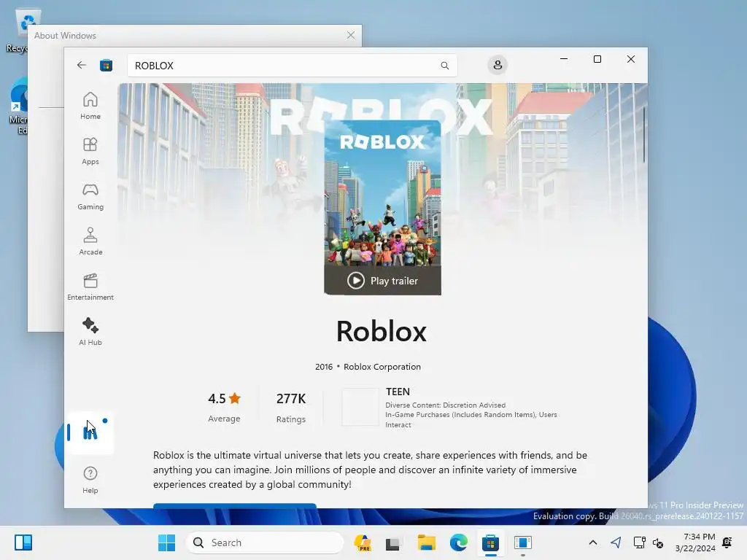Click the 2016 release year text

tap(323, 367)
